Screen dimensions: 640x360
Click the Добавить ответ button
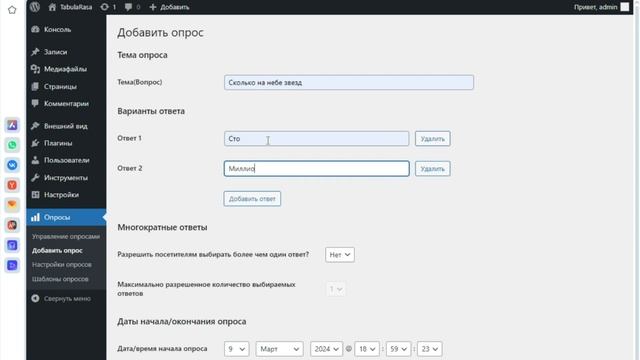[x=252, y=199]
